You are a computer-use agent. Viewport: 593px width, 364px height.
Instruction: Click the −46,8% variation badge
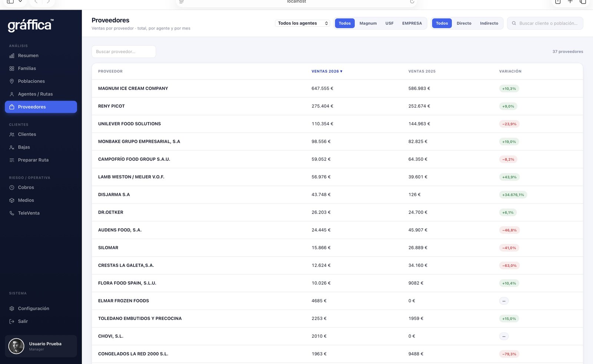pos(510,230)
